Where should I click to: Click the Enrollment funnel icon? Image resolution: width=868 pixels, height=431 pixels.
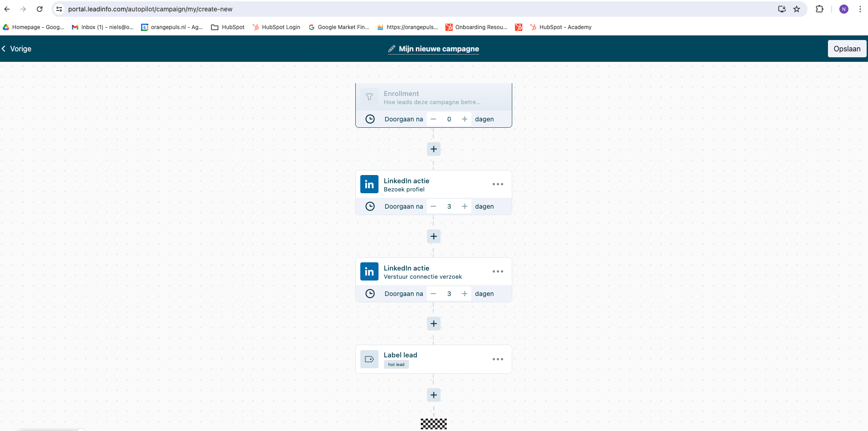tap(369, 97)
